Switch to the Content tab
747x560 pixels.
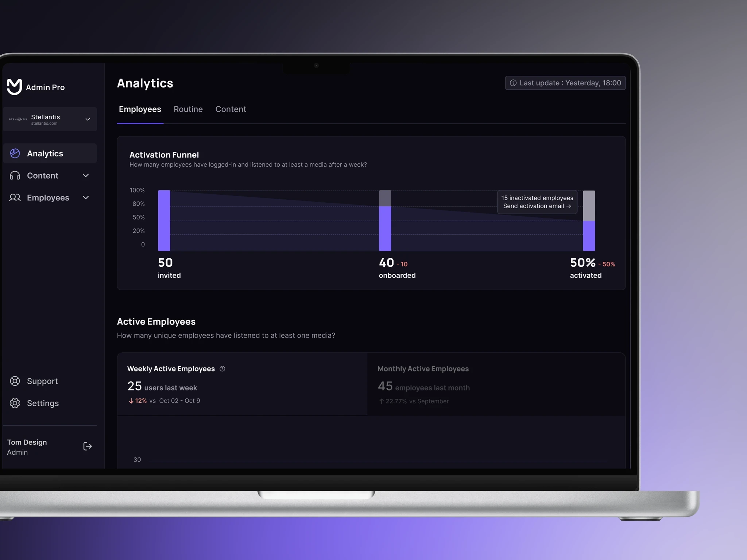pos(231,109)
